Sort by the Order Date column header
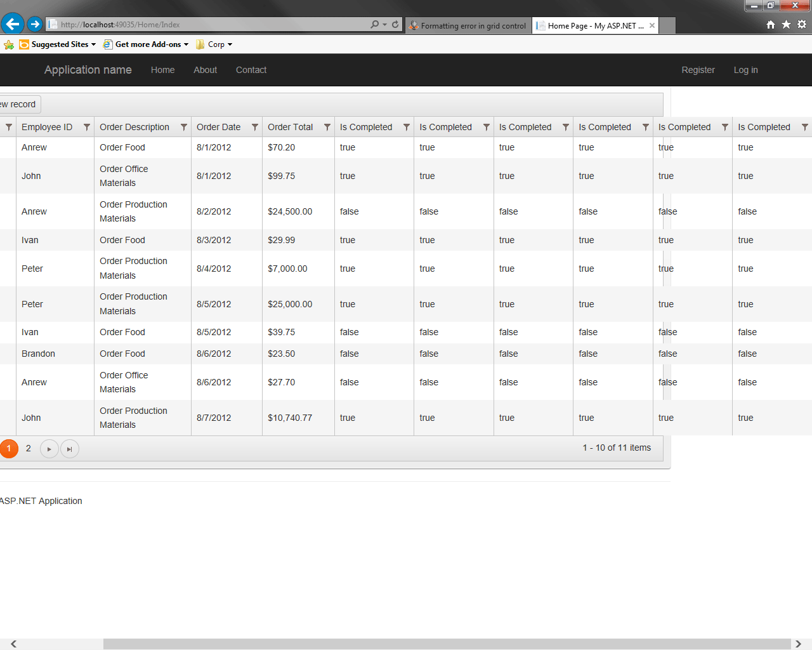Image resolution: width=812 pixels, height=650 pixels. coord(219,127)
